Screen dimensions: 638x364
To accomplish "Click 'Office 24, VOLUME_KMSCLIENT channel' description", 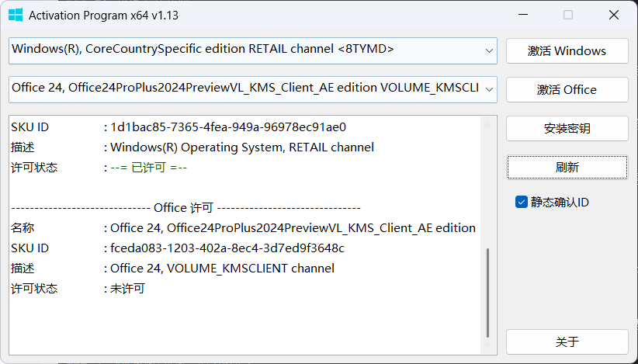I will tap(223, 269).
